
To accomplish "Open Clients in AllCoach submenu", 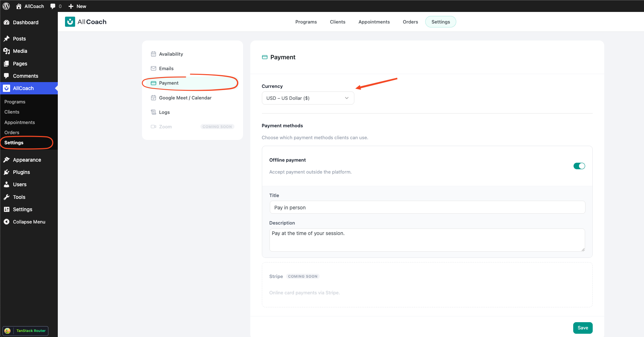I will tap(12, 112).
